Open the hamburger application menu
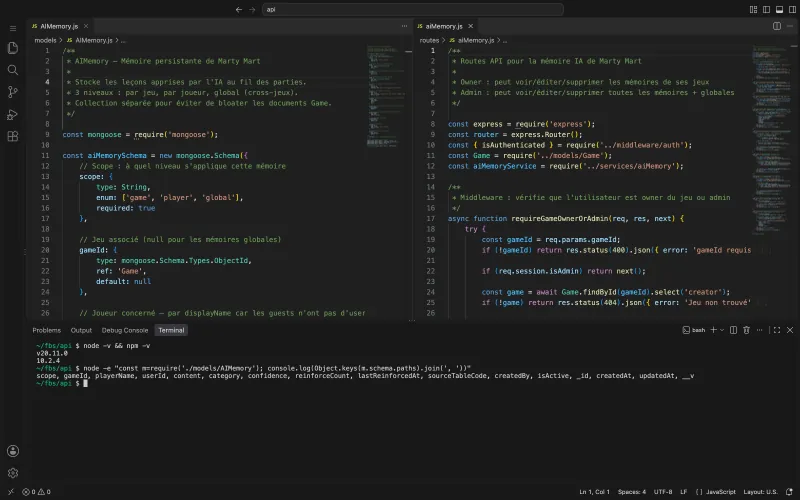 [13, 29]
